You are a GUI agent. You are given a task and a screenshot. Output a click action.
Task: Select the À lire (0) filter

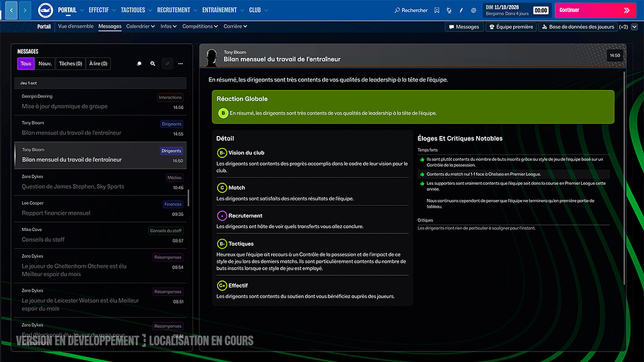click(98, 64)
